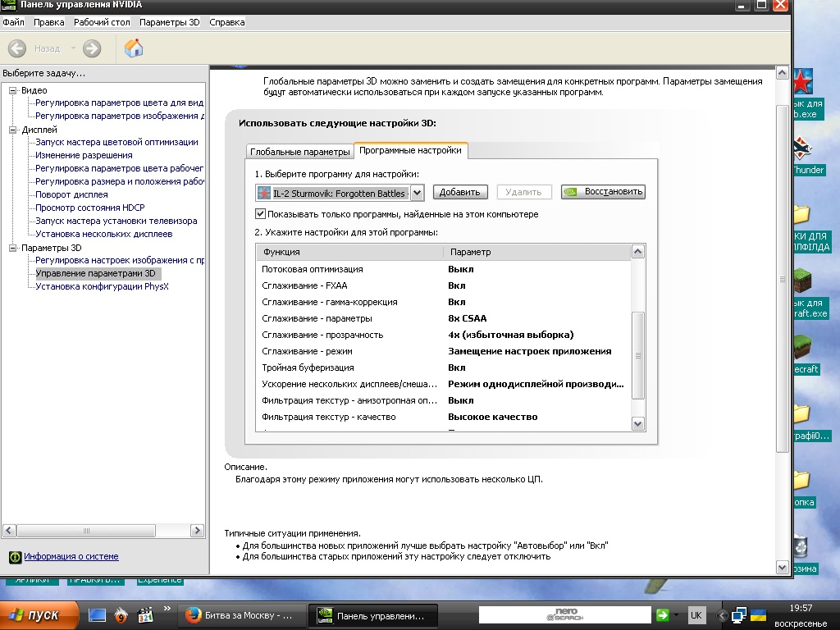Image resolution: width=840 pixels, height=630 pixels.
Task: Click the Добавить button
Action: [x=460, y=192]
